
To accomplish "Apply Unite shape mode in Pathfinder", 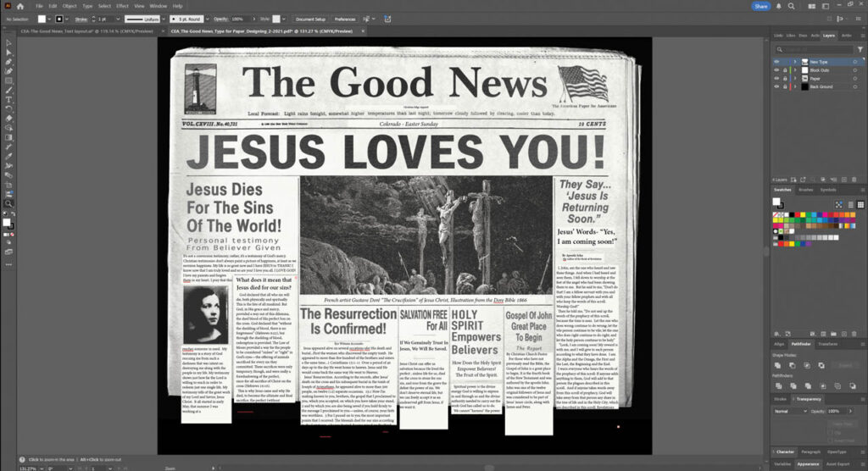I will [778, 366].
